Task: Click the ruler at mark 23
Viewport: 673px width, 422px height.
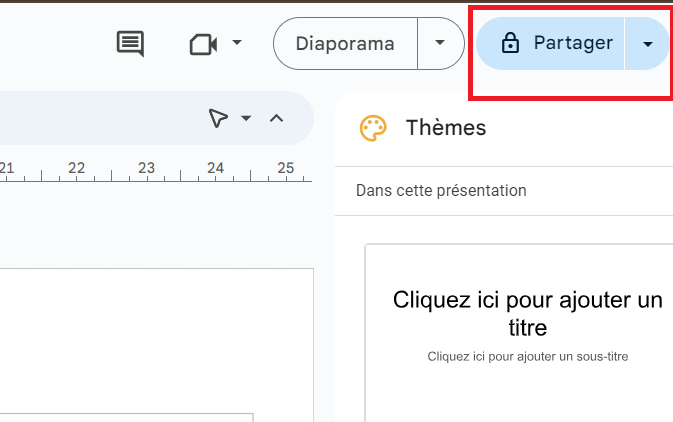Action: pyautogui.click(x=146, y=169)
